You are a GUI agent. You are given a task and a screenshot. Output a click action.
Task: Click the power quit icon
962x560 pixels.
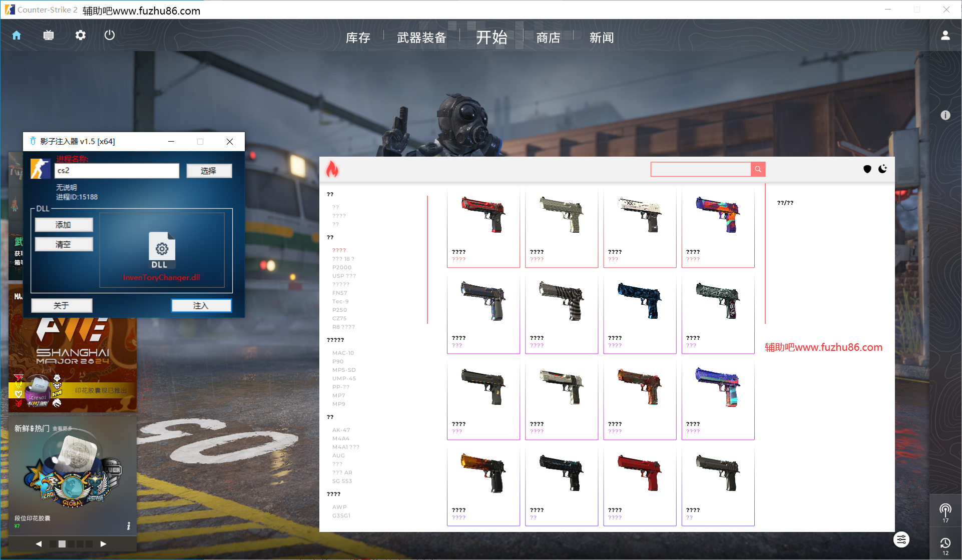pos(110,36)
